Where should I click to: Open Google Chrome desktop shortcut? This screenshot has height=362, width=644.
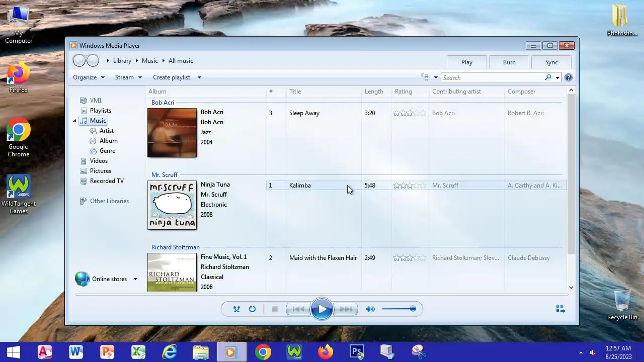coord(19,138)
